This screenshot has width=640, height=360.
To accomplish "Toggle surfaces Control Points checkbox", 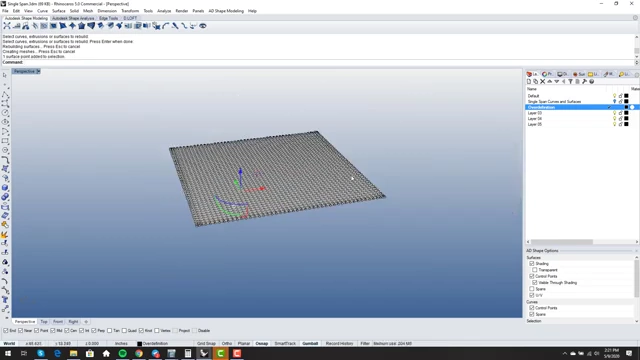I will pos(532,276).
